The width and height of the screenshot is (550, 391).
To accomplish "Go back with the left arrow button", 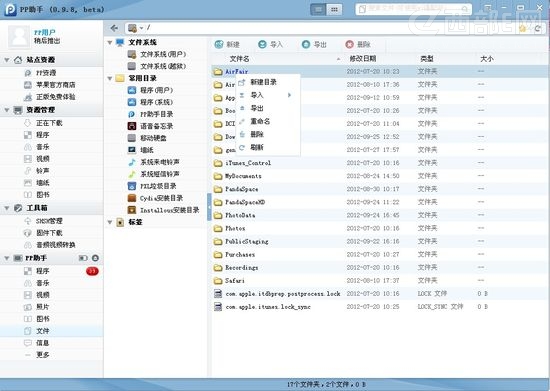I will click(x=114, y=28).
